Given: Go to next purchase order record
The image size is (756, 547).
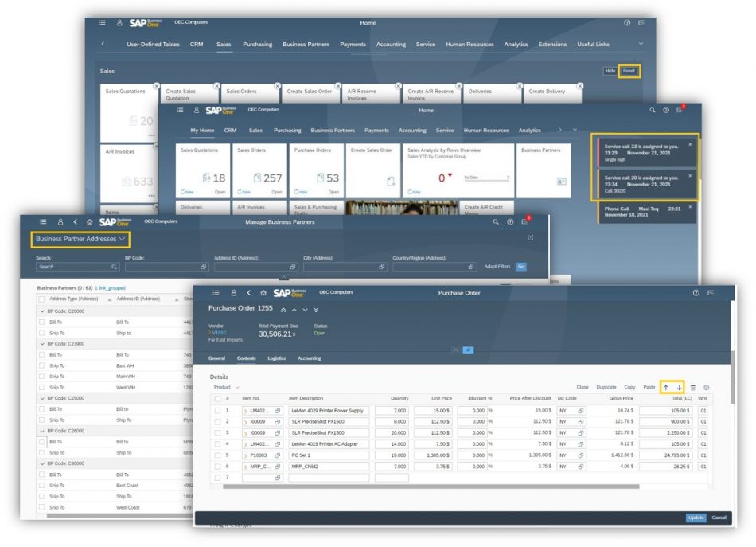Looking at the screenshot, I should (305, 310).
